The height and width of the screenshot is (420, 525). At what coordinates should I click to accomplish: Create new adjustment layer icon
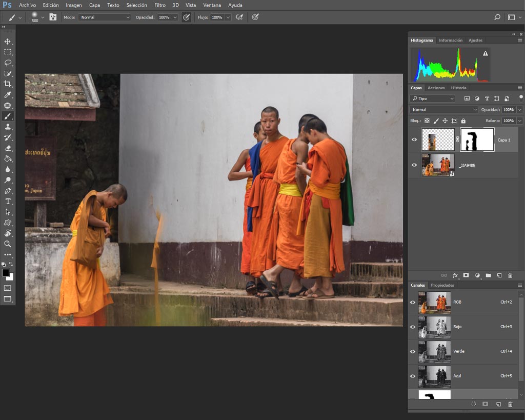pos(477,275)
